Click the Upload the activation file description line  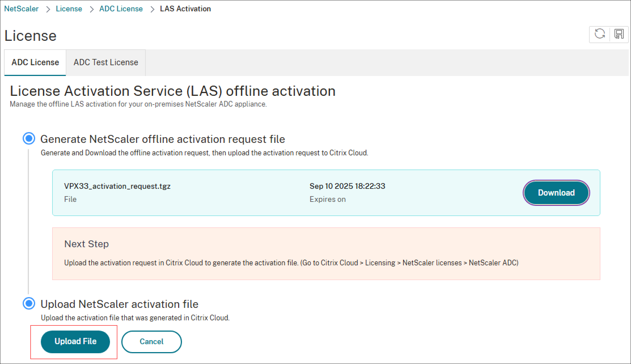[135, 318]
